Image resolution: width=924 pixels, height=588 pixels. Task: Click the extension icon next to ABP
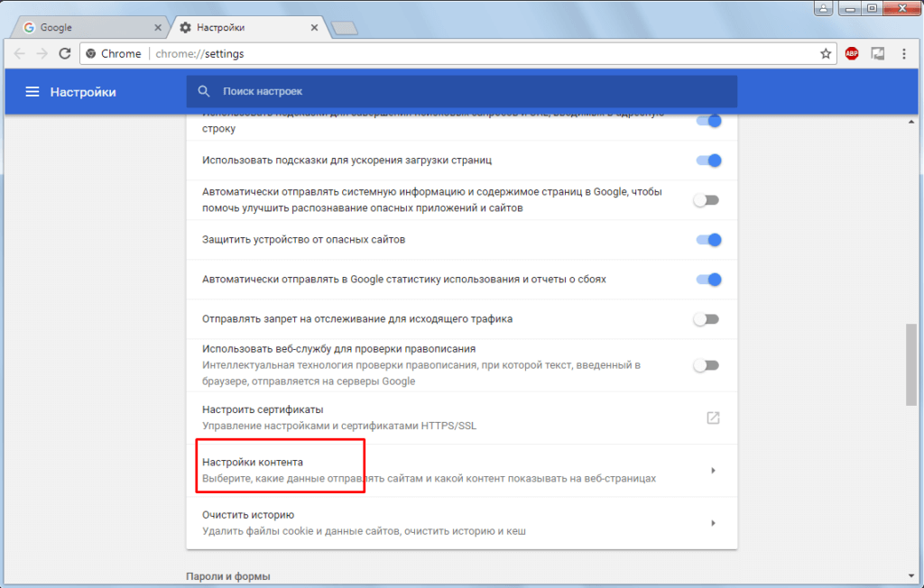877,53
